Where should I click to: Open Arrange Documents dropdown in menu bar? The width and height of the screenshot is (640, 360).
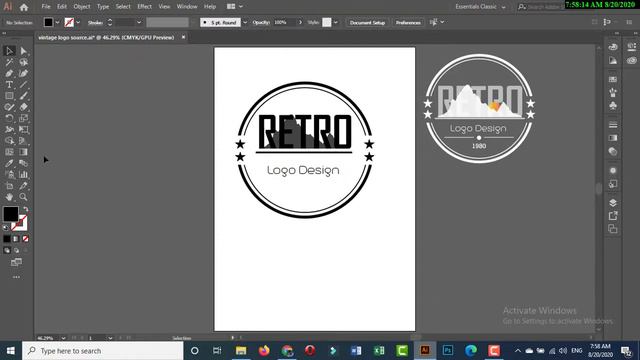click(x=235, y=7)
